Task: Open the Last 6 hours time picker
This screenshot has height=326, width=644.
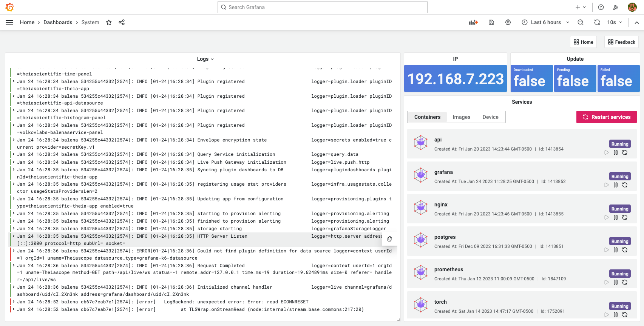Action: point(545,22)
